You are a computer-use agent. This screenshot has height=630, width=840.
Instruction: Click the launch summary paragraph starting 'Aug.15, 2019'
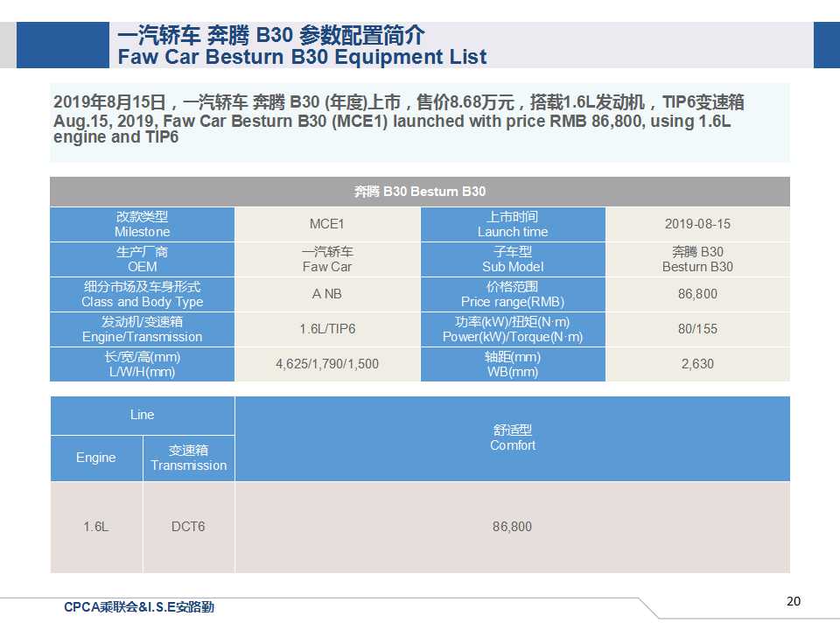point(392,129)
